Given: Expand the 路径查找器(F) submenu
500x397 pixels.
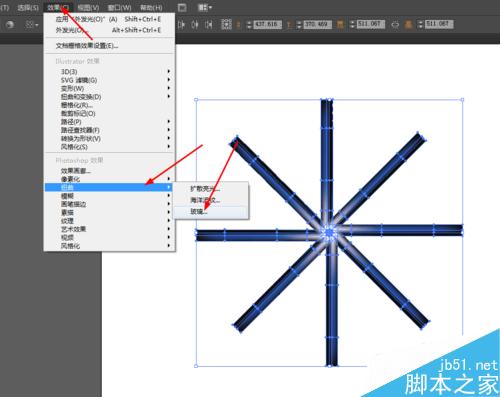Looking at the screenshot, I should (109, 130).
